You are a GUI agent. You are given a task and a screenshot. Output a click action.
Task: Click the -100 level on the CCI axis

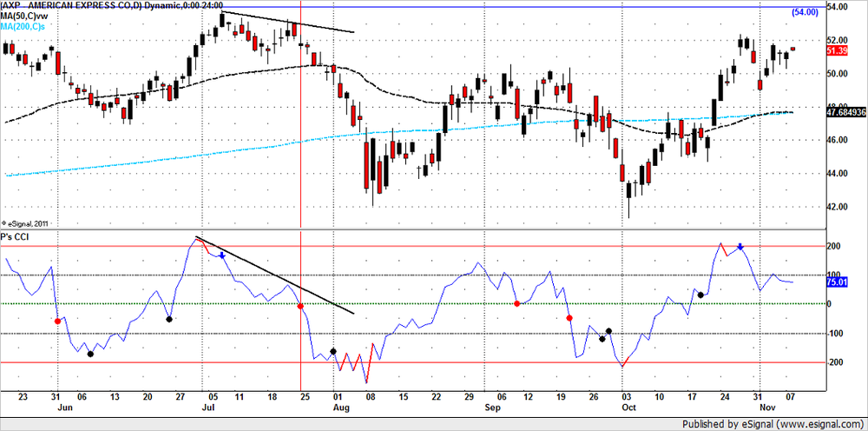(833, 334)
